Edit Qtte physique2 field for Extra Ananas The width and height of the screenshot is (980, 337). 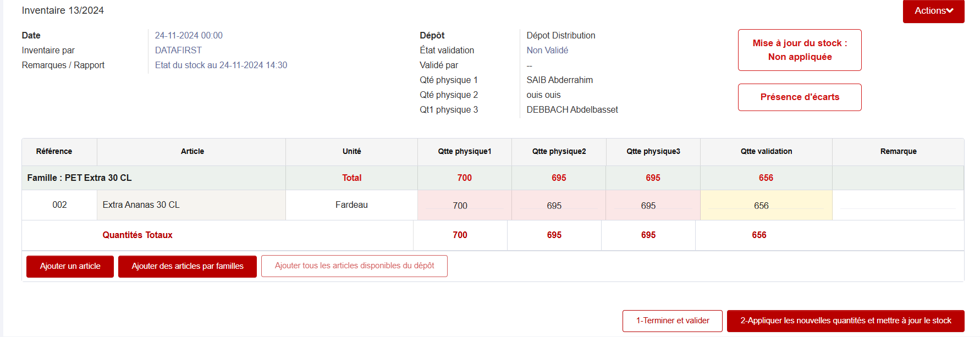tap(558, 206)
